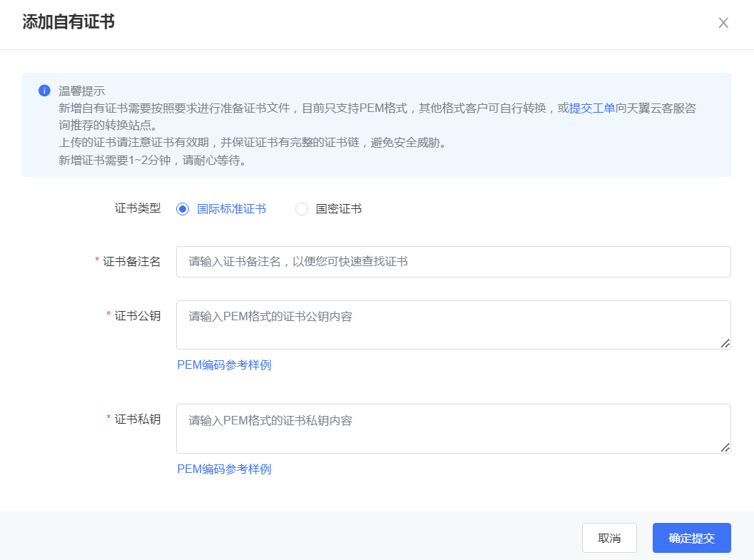Viewport: 754px width, 560px height.
Task: Close the 添加自有证书 dialog
Action: point(723,23)
